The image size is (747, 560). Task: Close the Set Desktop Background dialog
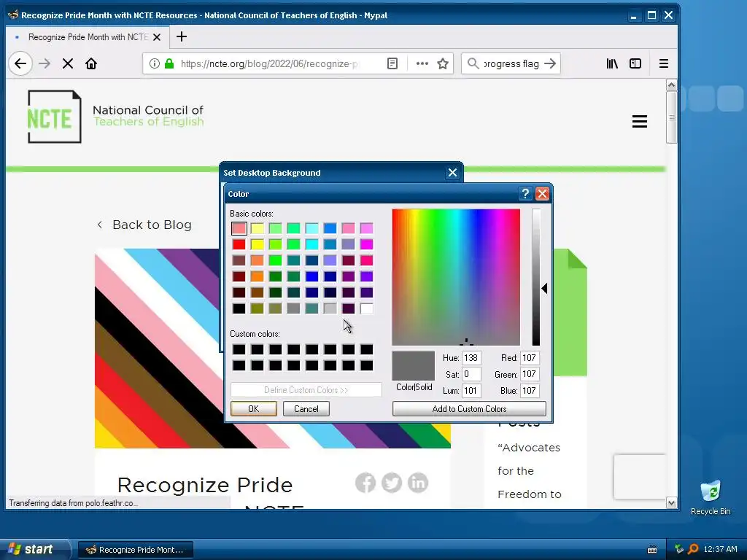(x=452, y=172)
